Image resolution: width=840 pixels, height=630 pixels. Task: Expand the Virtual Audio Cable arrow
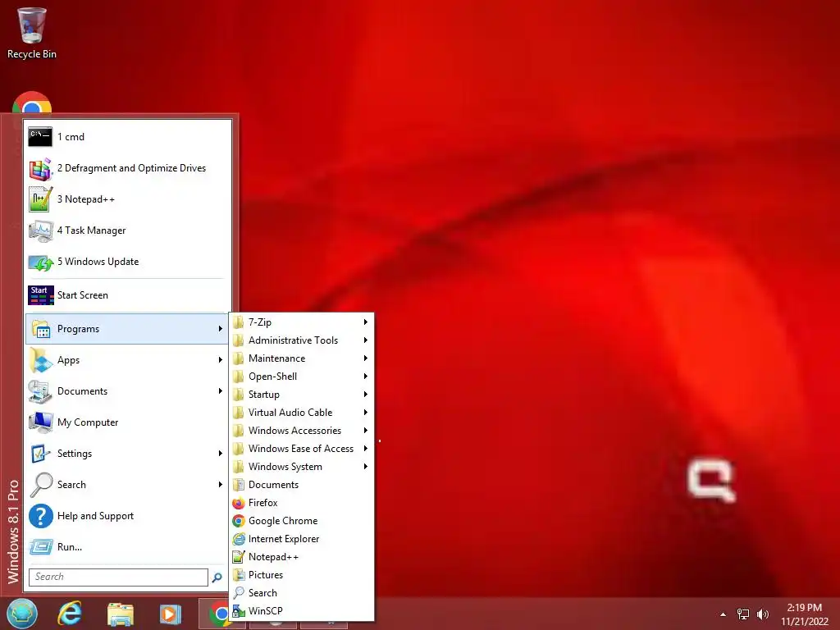pos(365,413)
